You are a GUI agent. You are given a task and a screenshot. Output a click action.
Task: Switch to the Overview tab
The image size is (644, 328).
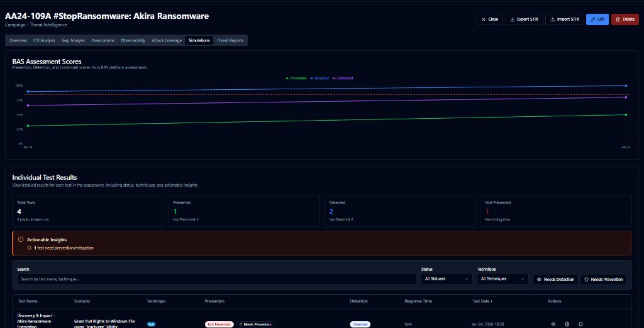18,40
